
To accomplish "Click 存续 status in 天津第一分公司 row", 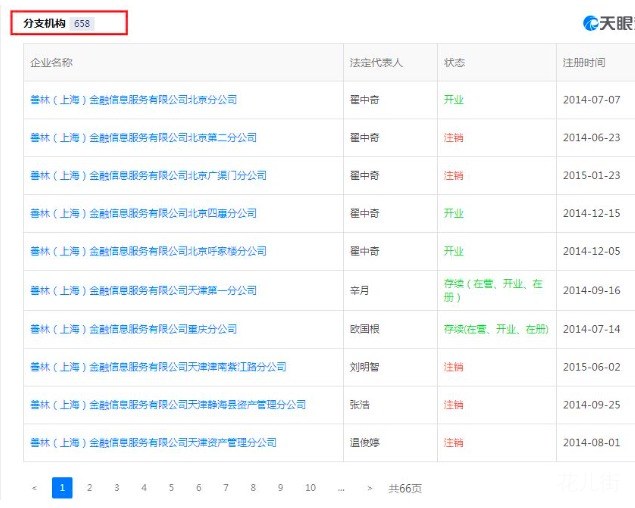I will click(x=493, y=290).
